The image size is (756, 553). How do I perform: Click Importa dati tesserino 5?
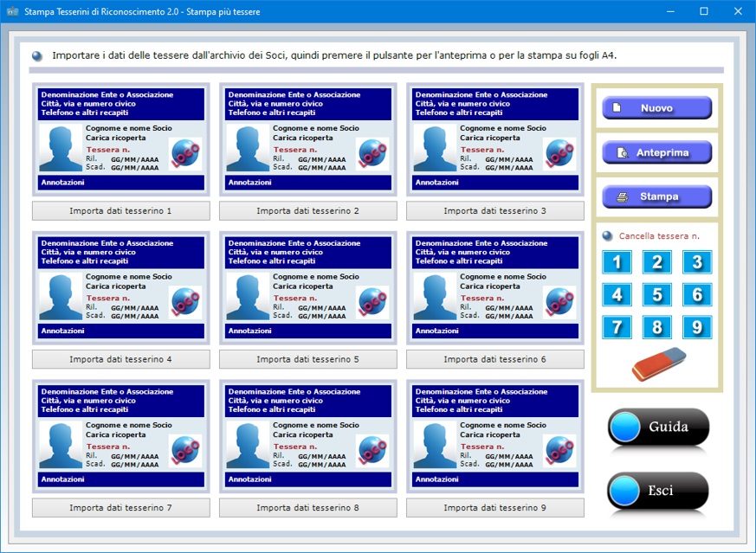point(308,359)
